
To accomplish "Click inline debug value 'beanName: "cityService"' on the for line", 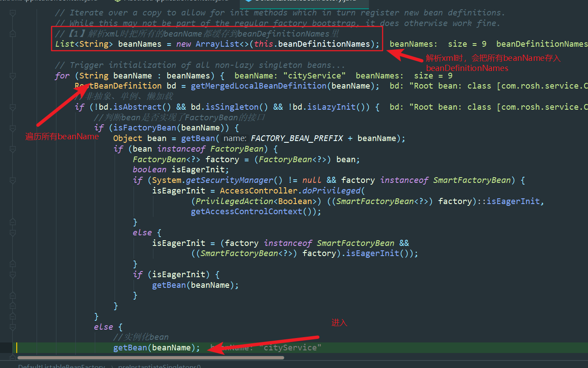I will pos(290,76).
